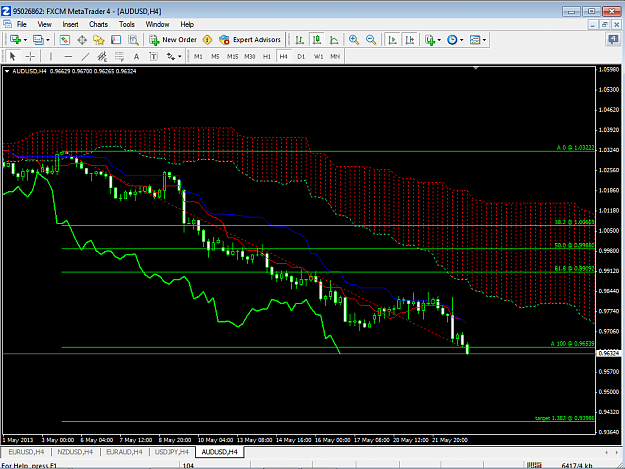This screenshot has width=625, height=469.
Task: Switch chart to M30 timeframe
Action: point(250,56)
